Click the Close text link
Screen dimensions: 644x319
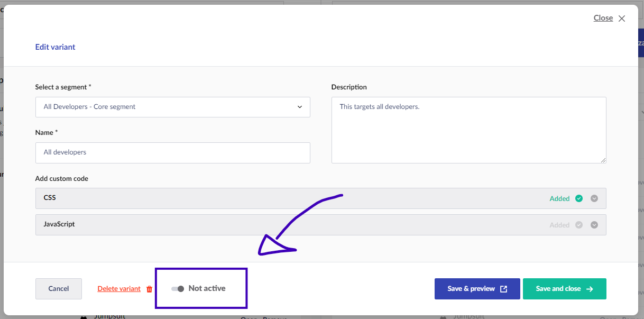coord(603,18)
